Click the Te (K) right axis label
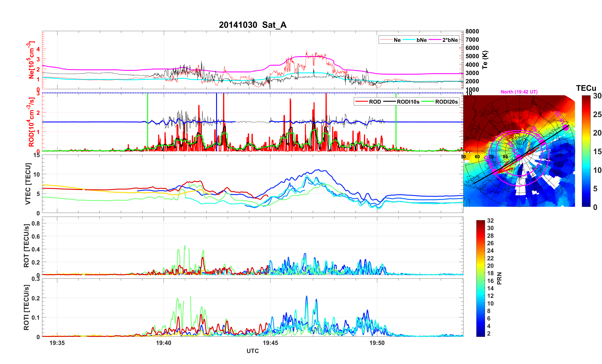The width and height of the screenshot is (602, 364). pos(485,60)
